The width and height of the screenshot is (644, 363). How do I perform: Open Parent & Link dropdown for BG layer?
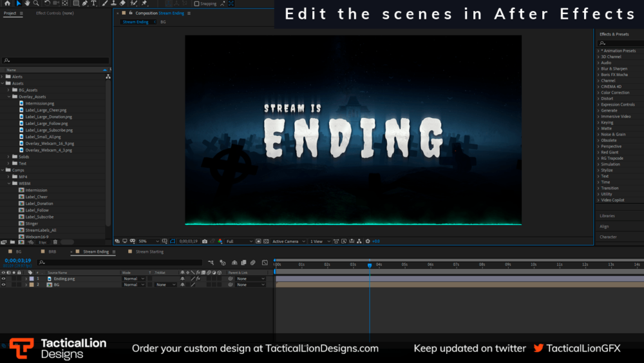click(251, 284)
